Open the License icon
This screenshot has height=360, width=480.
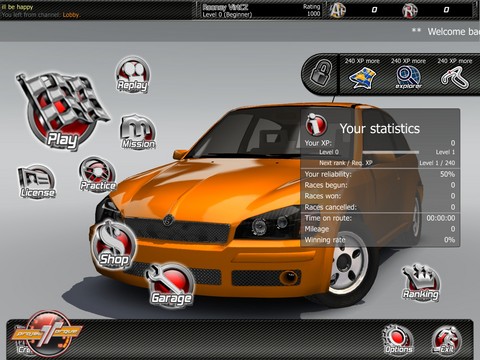37,182
